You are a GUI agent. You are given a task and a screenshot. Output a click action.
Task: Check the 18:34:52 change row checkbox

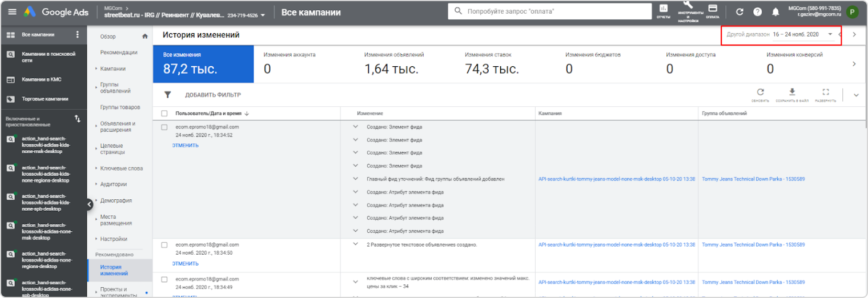click(164, 127)
